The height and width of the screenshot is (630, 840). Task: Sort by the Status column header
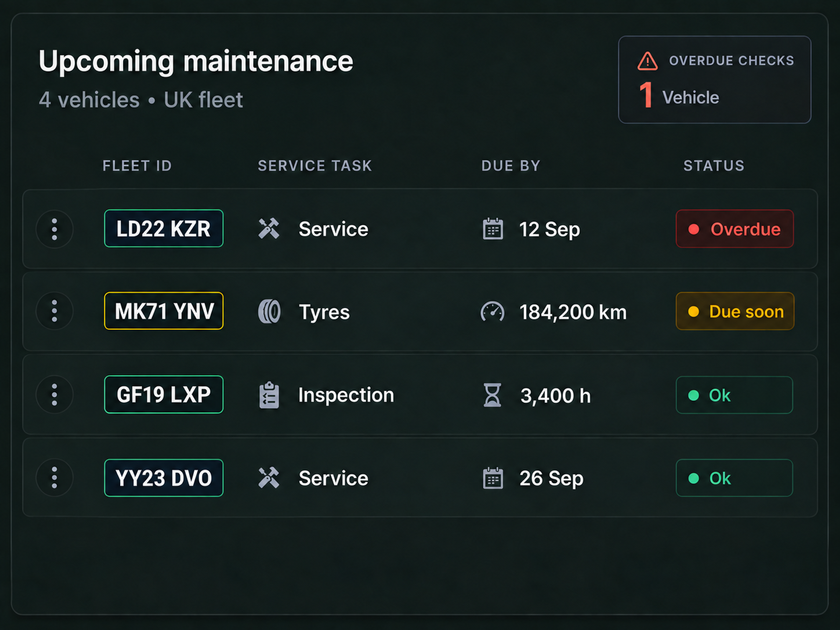coord(714,166)
